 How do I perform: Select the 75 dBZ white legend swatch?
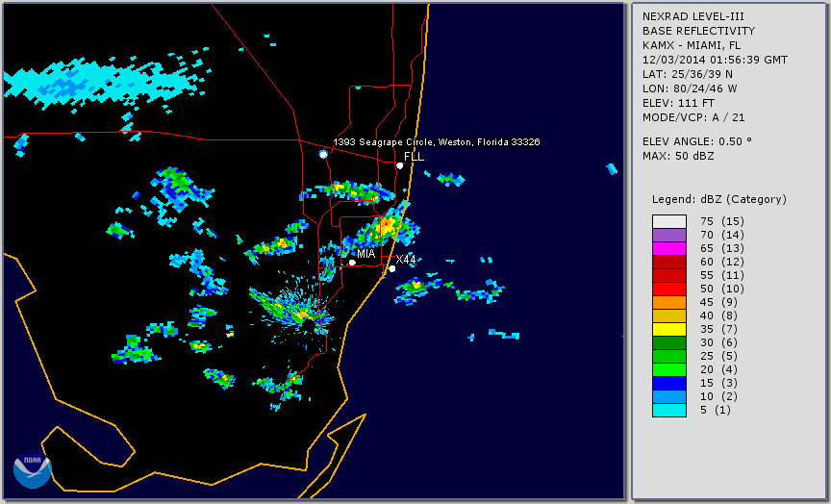pyautogui.click(x=669, y=221)
